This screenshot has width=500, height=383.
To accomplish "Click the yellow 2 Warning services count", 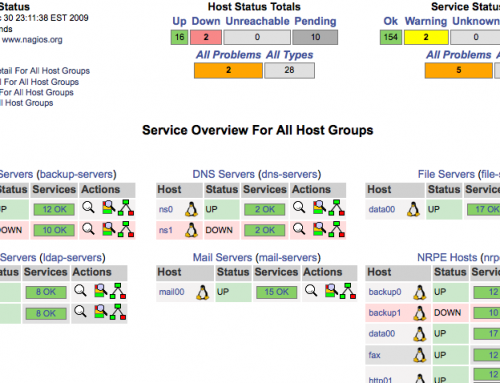I will click(426, 37).
